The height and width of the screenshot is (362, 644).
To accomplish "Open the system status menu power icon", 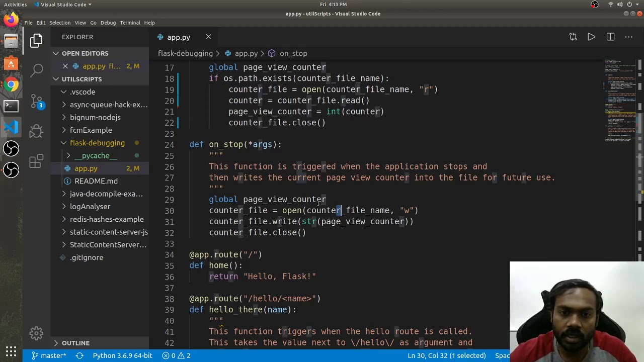I will [x=629, y=4].
